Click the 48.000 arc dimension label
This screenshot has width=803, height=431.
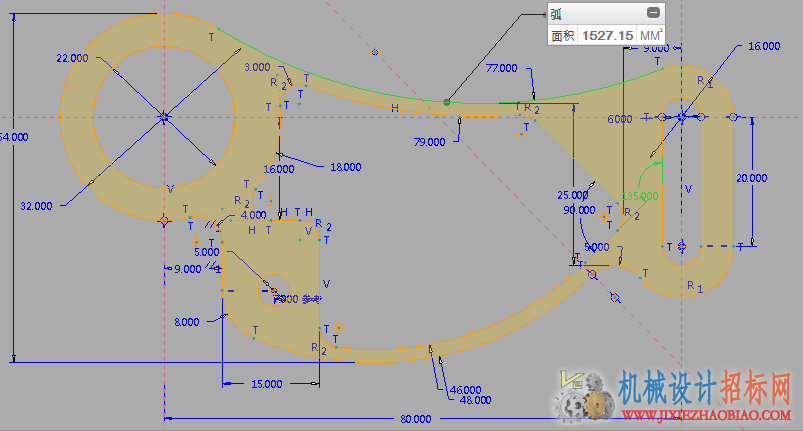click(475, 400)
